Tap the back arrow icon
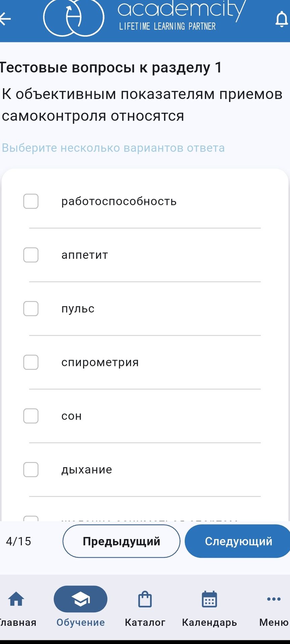This screenshot has height=644, width=290. [5, 18]
